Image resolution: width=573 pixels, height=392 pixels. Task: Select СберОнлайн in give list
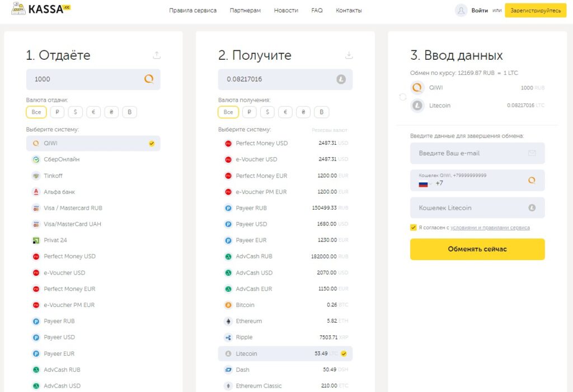tap(93, 159)
